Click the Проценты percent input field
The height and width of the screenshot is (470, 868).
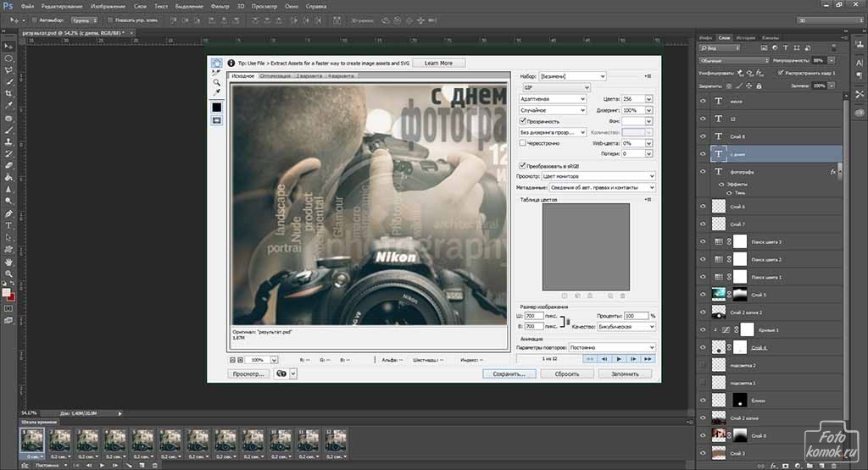[636, 316]
